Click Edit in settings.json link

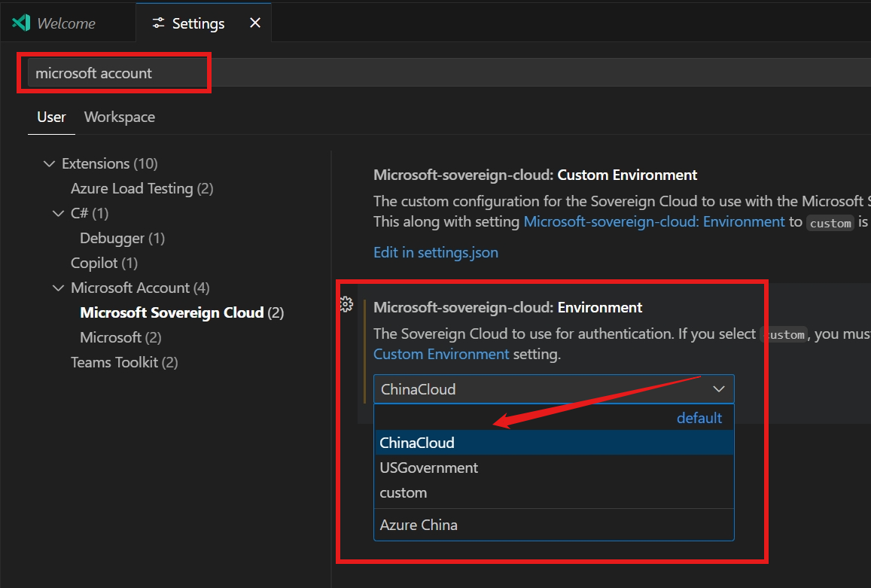436,252
